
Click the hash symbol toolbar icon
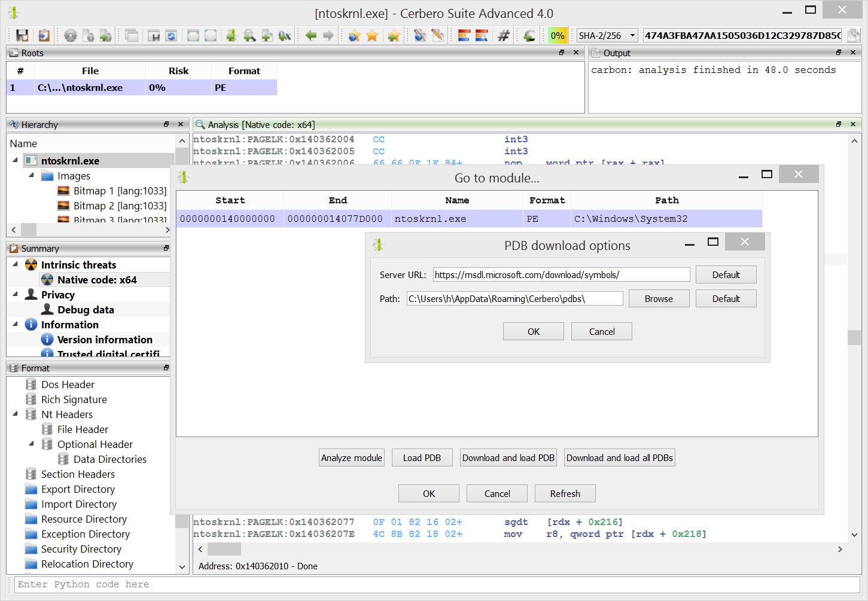pyautogui.click(x=504, y=35)
